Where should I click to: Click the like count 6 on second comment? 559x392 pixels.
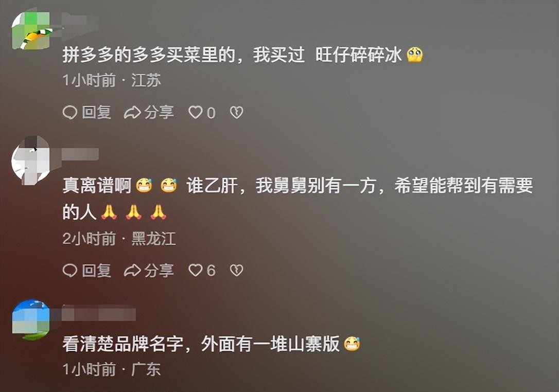click(211, 271)
